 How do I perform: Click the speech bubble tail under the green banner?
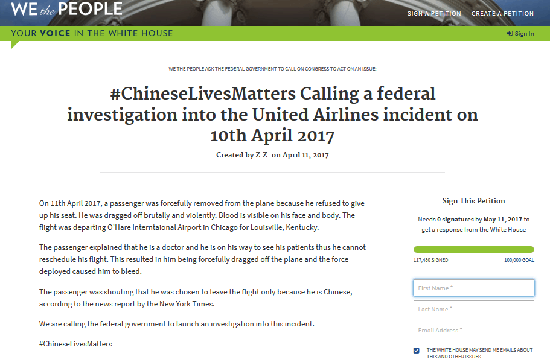click(15, 45)
